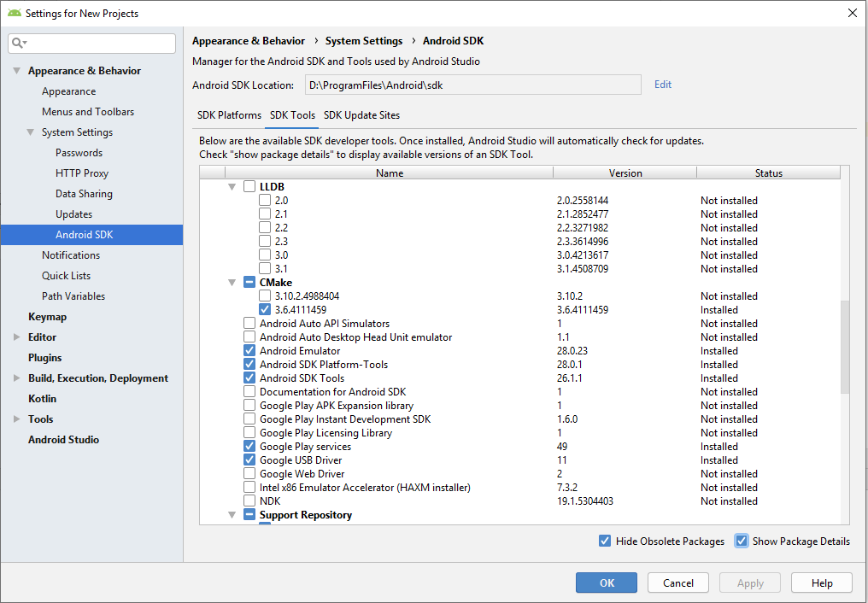
Task: Click Edit link for SDK location
Action: point(663,85)
